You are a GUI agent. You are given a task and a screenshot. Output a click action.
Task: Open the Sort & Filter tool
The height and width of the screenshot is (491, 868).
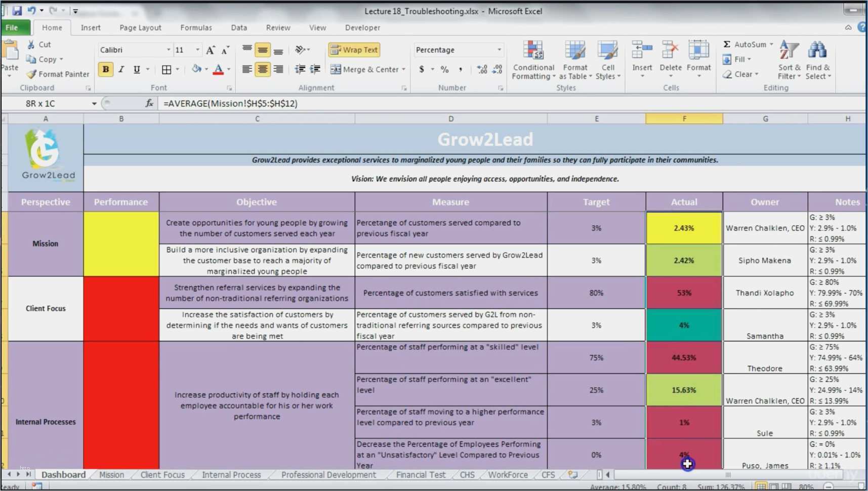[x=789, y=51]
